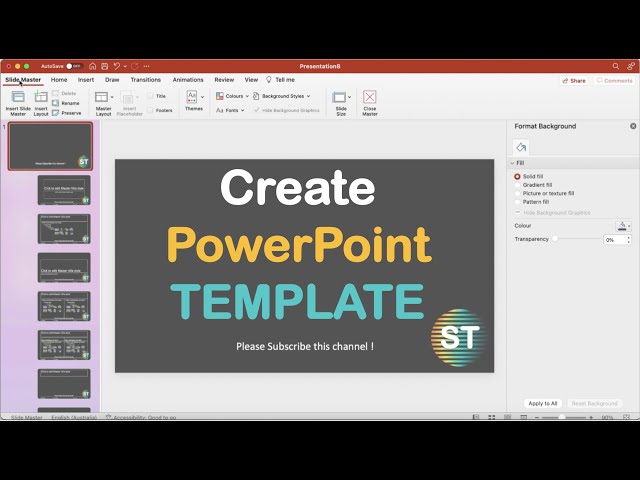640x480 pixels.
Task: Close Master view with the X icon
Action: coord(369,97)
